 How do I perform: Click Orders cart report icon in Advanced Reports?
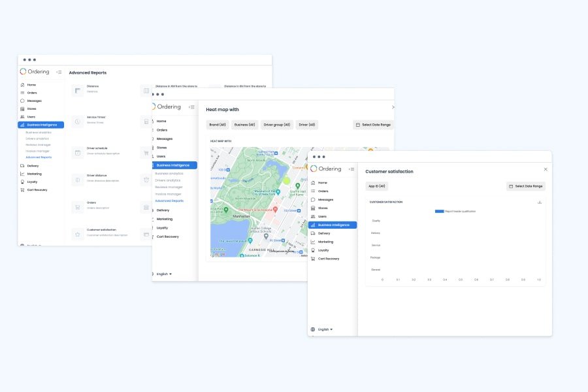(x=78, y=207)
